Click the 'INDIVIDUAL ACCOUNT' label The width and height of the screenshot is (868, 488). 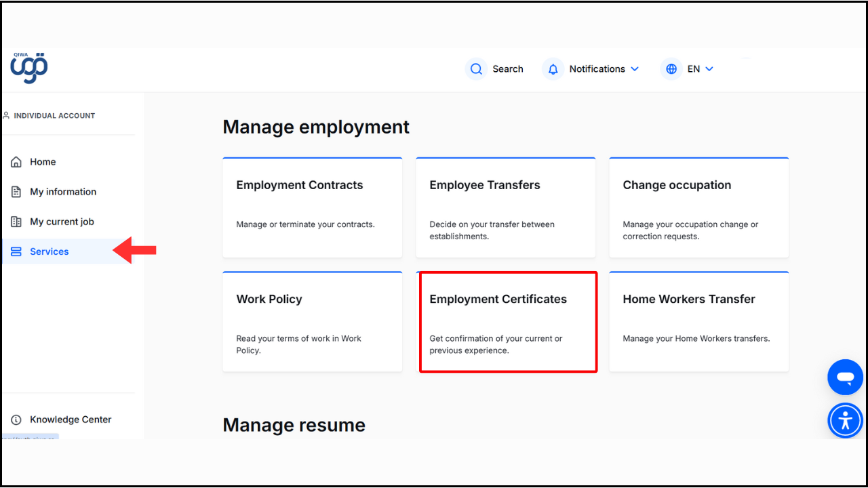[x=54, y=116]
